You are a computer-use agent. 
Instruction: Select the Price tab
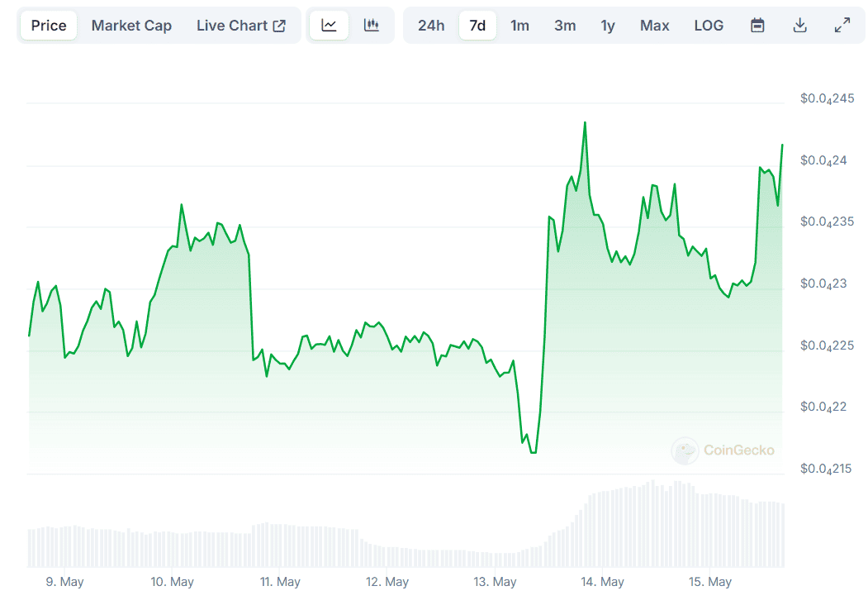click(x=49, y=26)
